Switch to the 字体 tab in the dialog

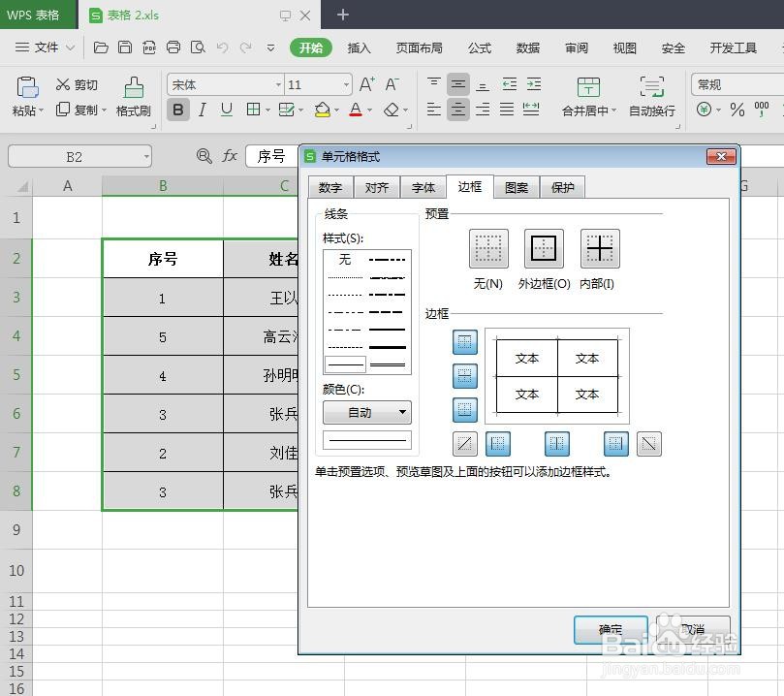coord(423,187)
